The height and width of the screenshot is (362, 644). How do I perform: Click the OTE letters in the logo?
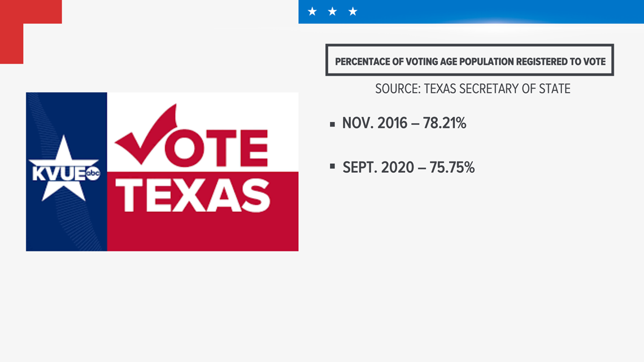coord(216,148)
